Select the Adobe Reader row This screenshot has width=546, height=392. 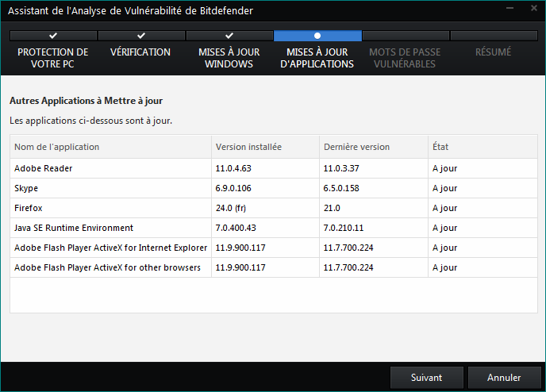point(274,168)
